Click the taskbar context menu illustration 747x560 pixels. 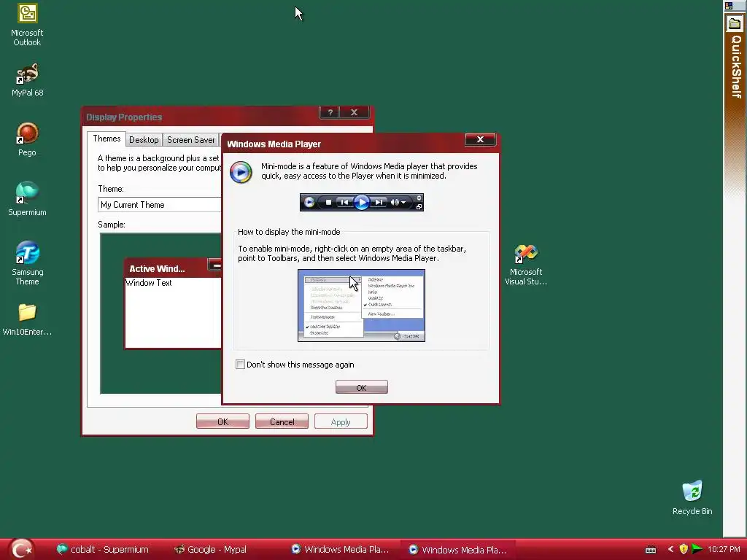click(x=362, y=306)
